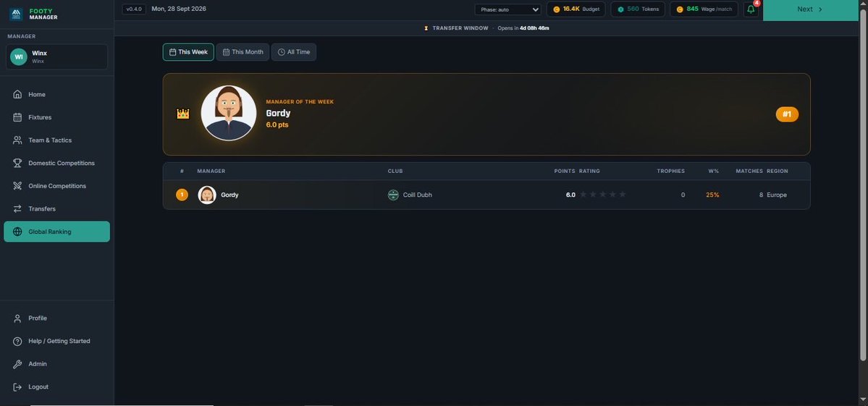This screenshot has width=868, height=406.
Task: Click the Matches column header
Action: pyautogui.click(x=749, y=172)
